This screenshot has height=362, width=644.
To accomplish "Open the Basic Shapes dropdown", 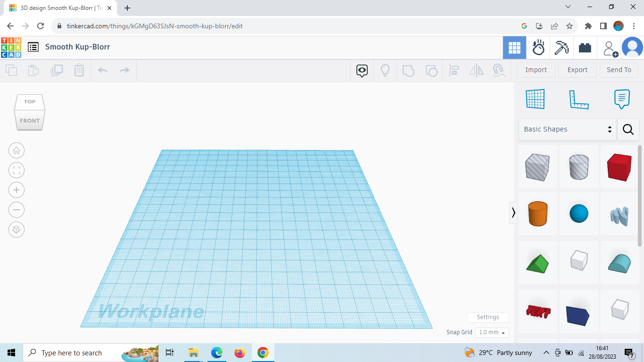I will [x=566, y=129].
